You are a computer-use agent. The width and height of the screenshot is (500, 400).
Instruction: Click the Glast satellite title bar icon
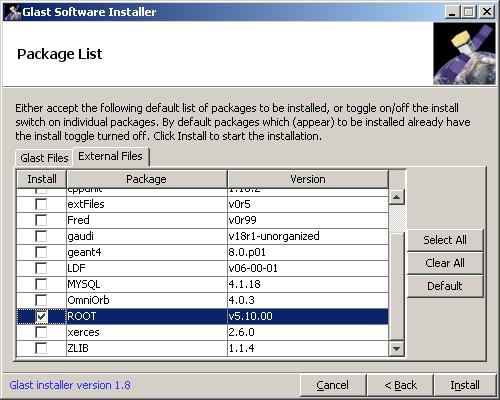(13, 12)
